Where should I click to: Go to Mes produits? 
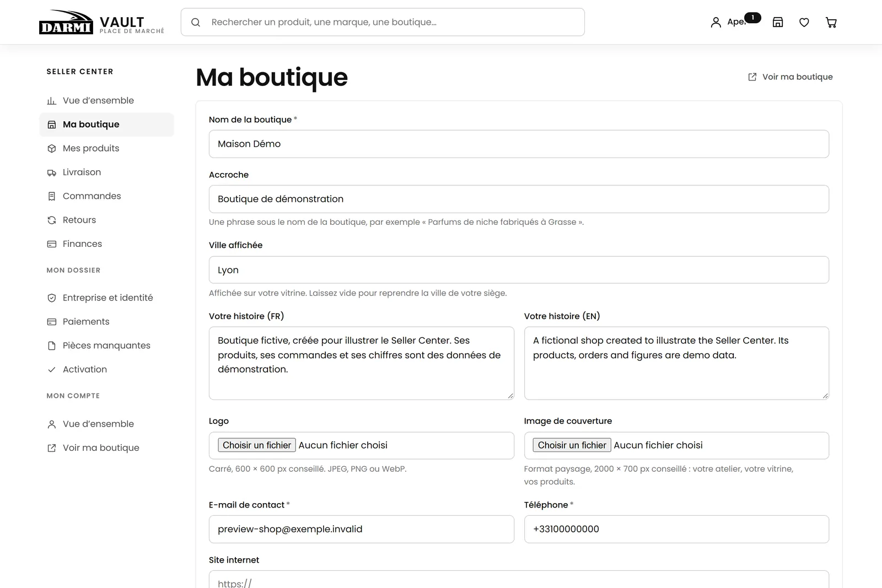click(x=106, y=148)
